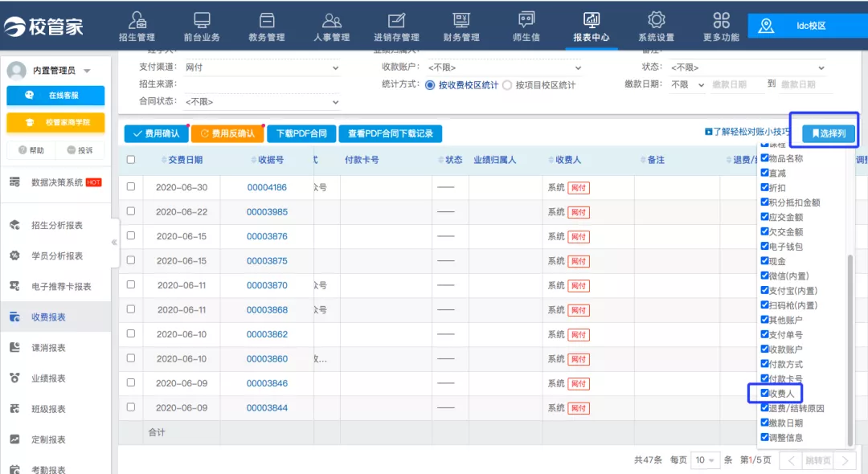
Task: Uncheck the 收费人 column checkbox
Action: click(764, 394)
